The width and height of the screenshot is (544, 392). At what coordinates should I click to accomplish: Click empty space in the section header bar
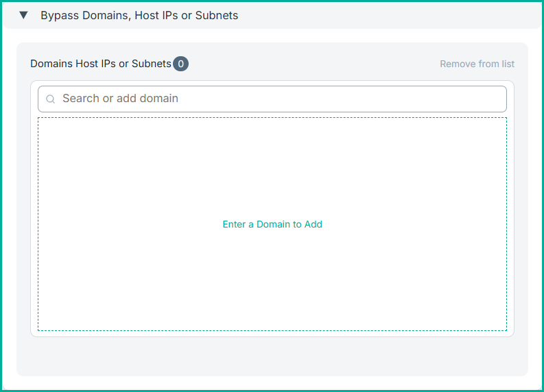(391, 15)
